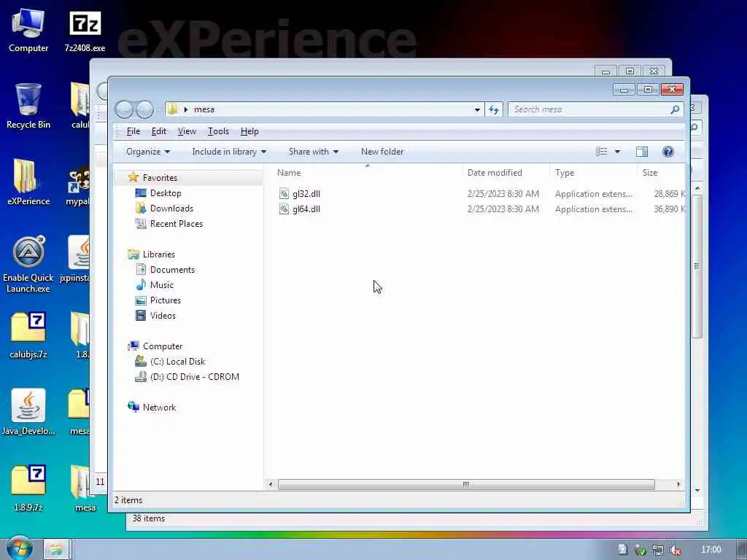Select gl64.dll file
The image size is (747, 560).
tap(306, 209)
